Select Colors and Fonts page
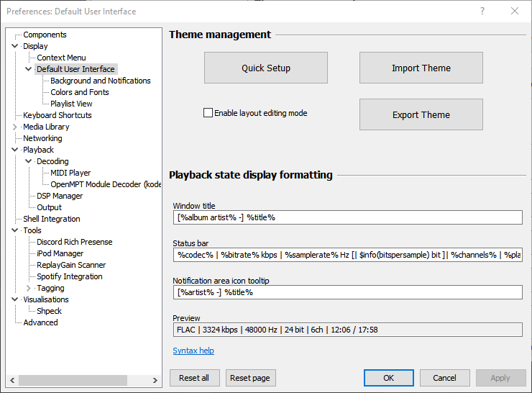This screenshot has width=532, height=393. [x=79, y=92]
